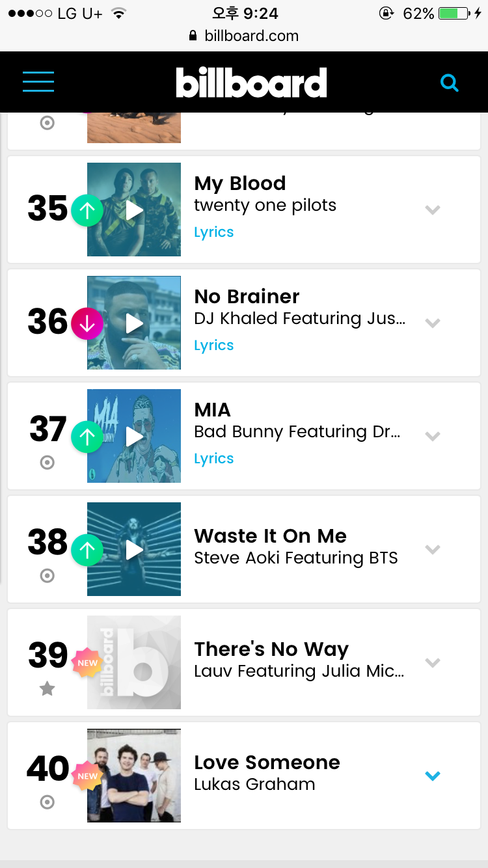View Lyrics for No Brainer
The height and width of the screenshot is (868, 488).
pos(214,346)
